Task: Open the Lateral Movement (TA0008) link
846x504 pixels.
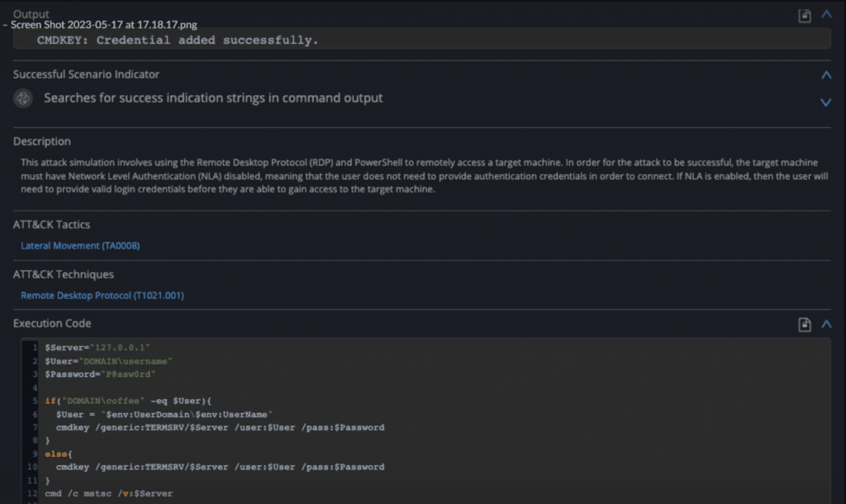Action: (x=74, y=245)
